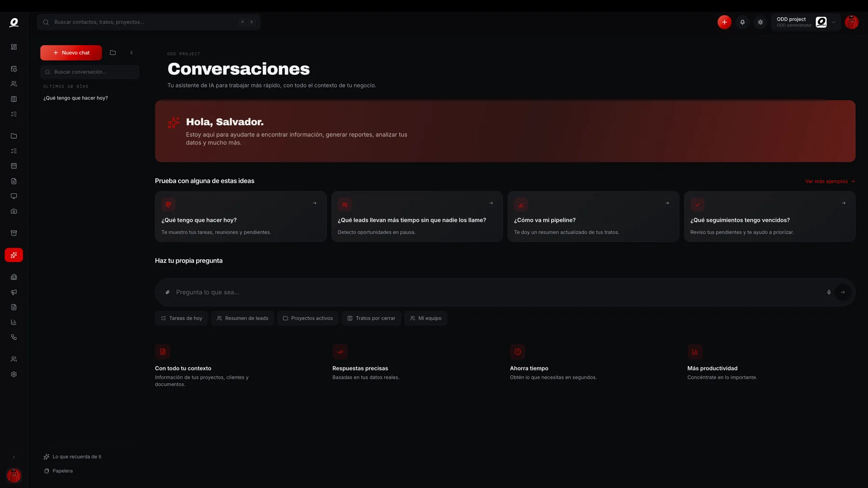Viewport: 868px width, 488px height.
Task: Open the ¿Qué seguimientos tengo vencidos? card
Action: 770,217
